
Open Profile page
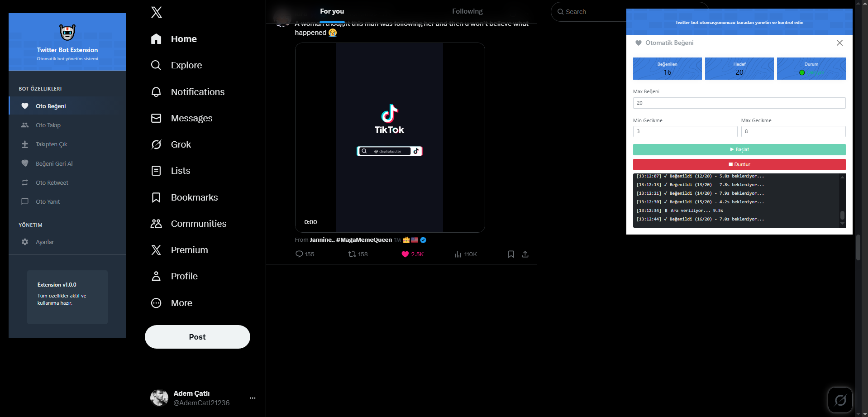pos(175,276)
